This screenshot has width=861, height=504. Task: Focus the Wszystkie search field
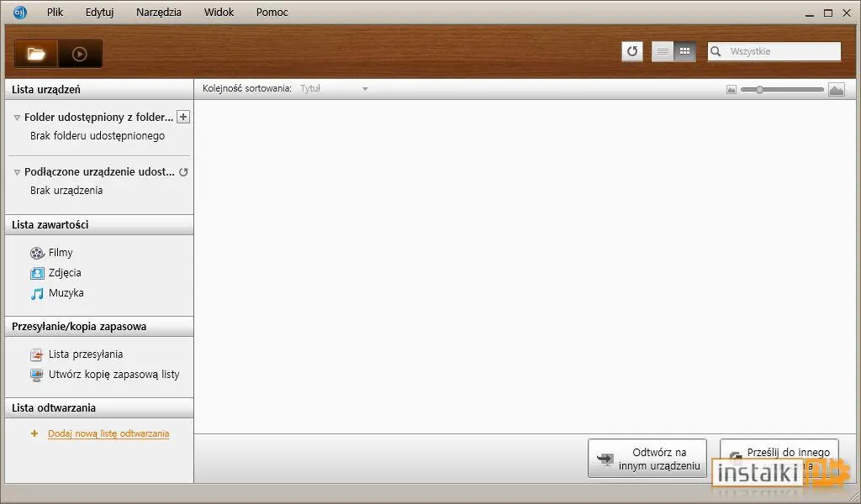(x=774, y=51)
